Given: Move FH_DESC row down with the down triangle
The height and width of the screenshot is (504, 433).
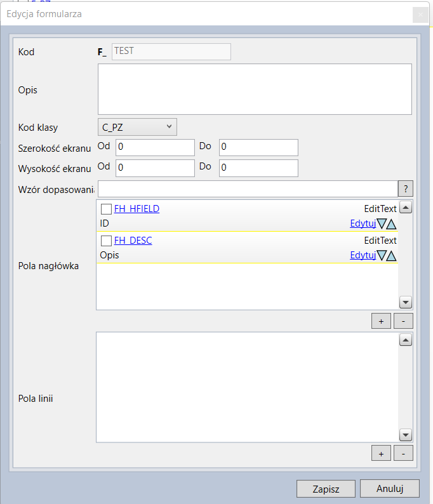Looking at the screenshot, I should click(382, 255).
